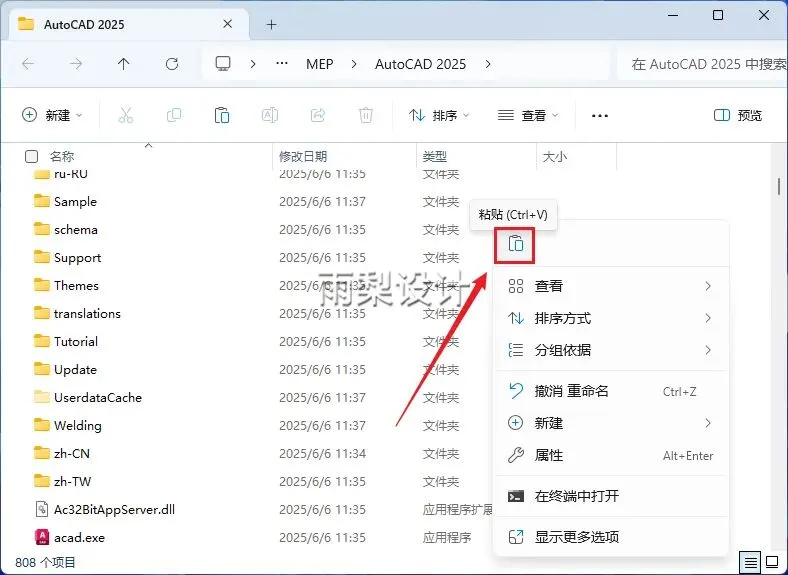This screenshot has width=788, height=575.
Task: Show hidden breadcrumb path with ellipsis
Action: coord(282,63)
